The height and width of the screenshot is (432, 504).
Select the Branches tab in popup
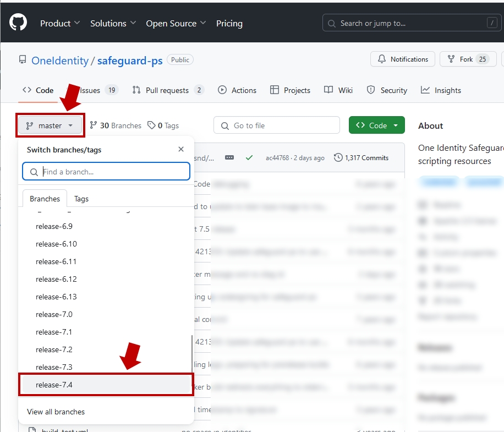[45, 199]
